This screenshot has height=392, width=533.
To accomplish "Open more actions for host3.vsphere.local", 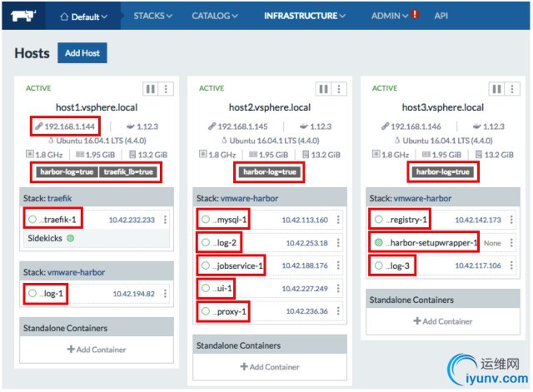I will click(x=512, y=89).
